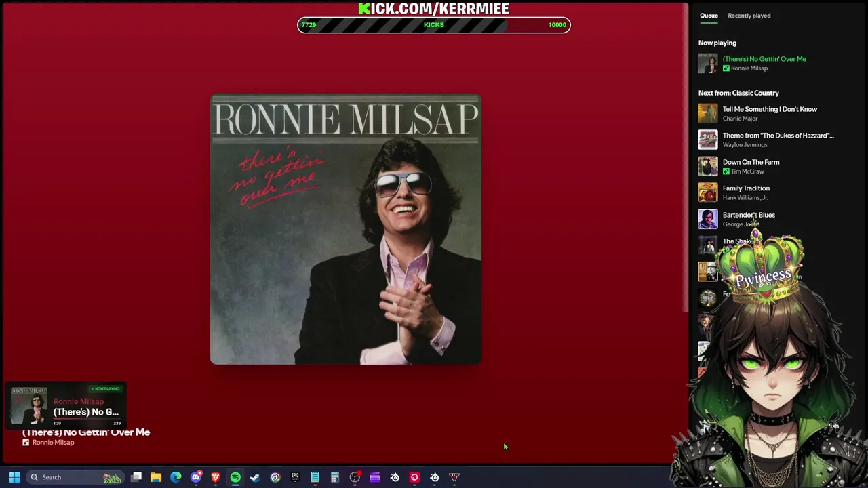The height and width of the screenshot is (488, 868).
Task: Open Task View from the taskbar
Action: (x=136, y=477)
